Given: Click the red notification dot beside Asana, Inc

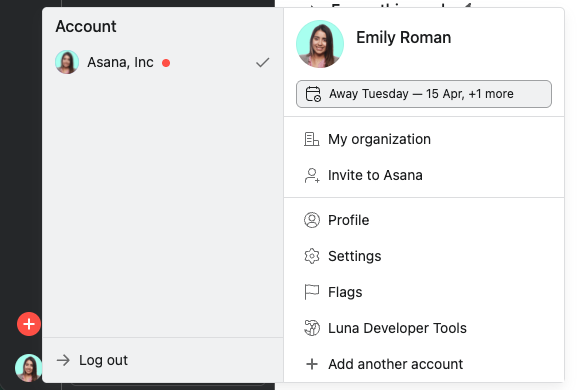Looking at the screenshot, I should coord(166,63).
